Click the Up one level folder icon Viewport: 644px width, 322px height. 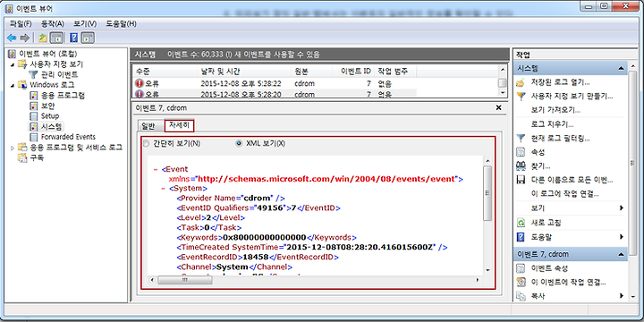43,38
